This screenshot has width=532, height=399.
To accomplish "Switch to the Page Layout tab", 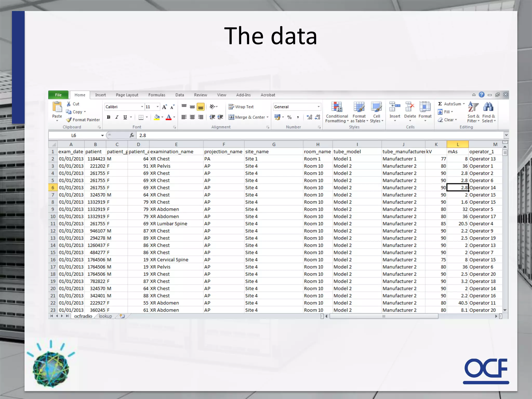I will (x=127, y=95).
